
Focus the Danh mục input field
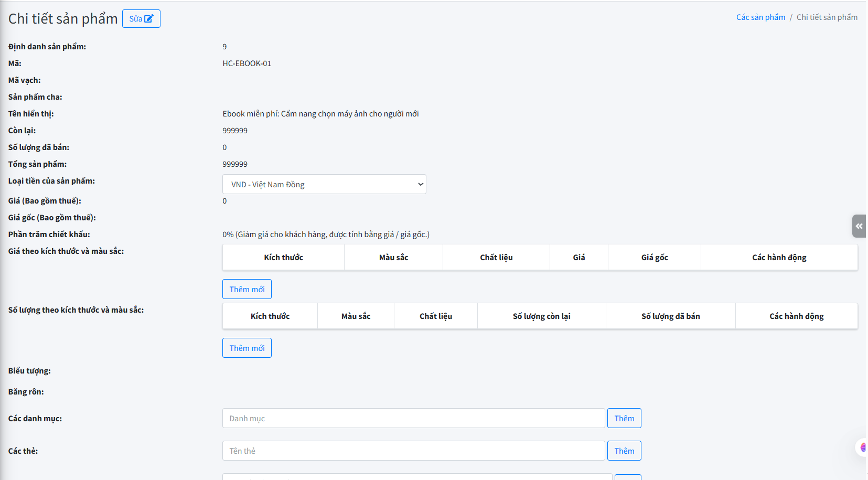(414, 418)
